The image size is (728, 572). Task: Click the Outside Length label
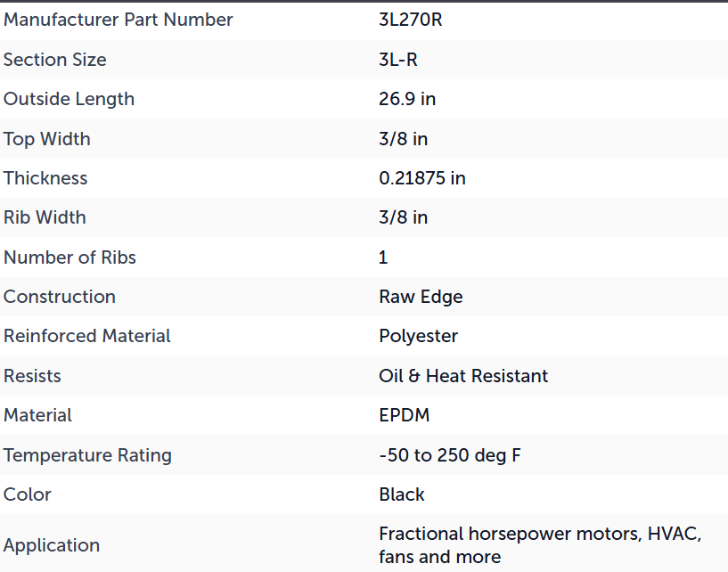tap(69, 100)
